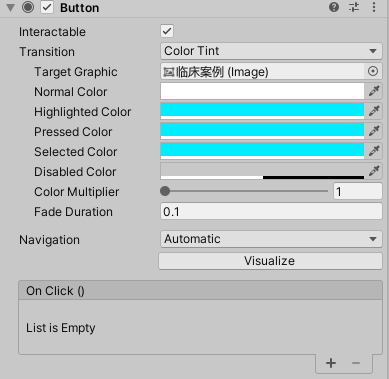Screen dimensions: 389x379
Task: Click the Color Multiplier slider handle
Action: [165, 191]
